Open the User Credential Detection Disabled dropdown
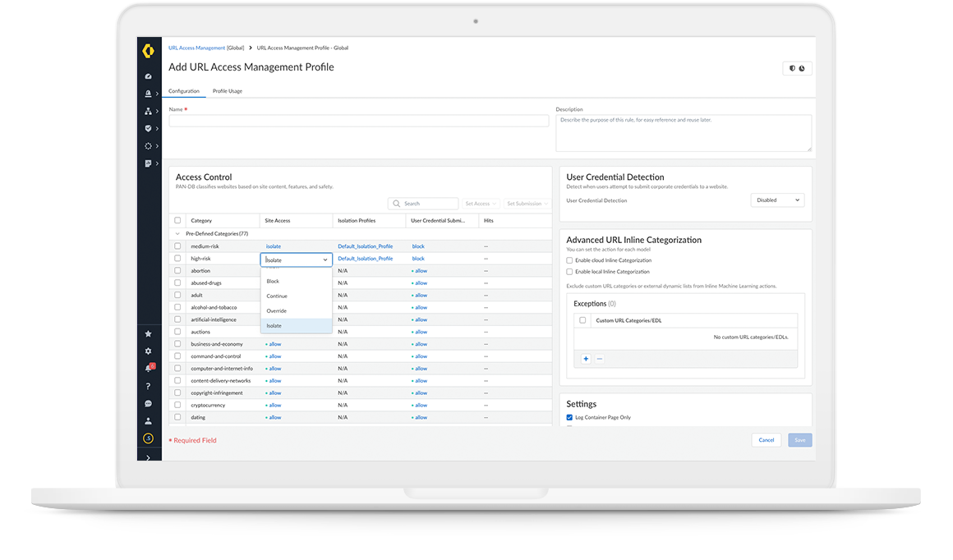 coord(777,200)
